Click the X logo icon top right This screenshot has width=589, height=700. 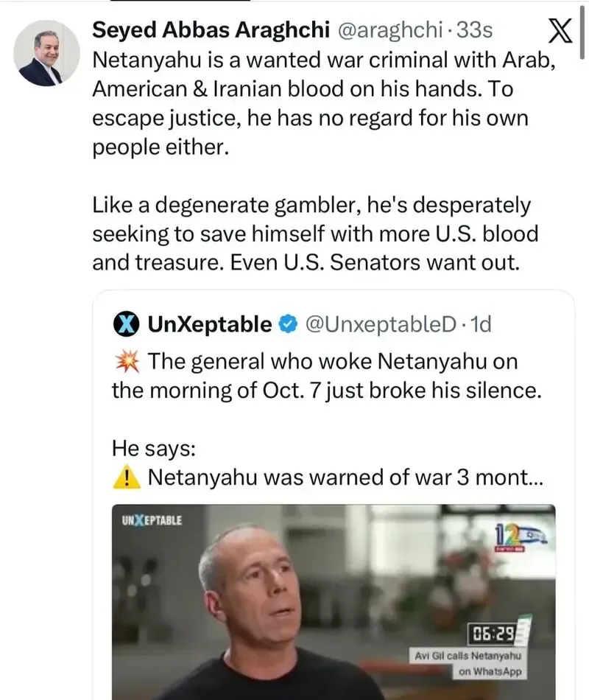coord(560,30)
